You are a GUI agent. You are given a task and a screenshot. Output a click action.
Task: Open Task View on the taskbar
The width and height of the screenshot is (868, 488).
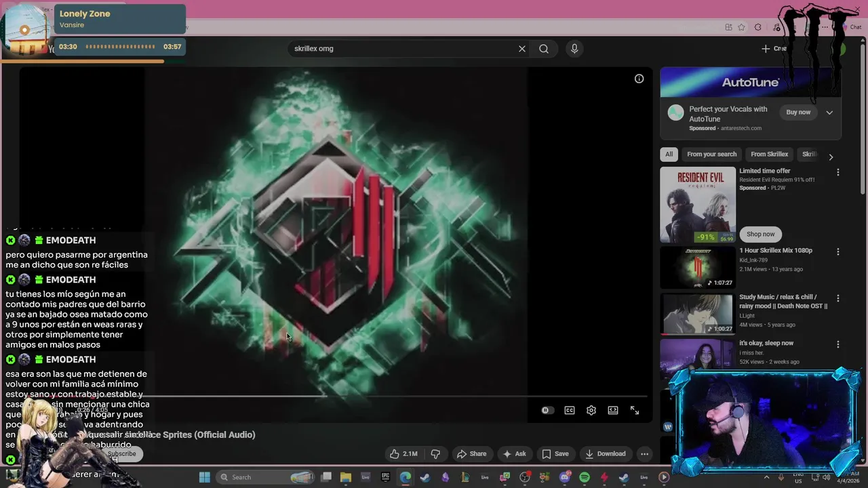tap(326, 477)
